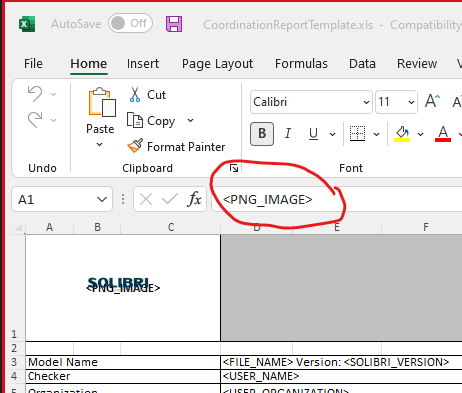Select column F header

[426, 227]
